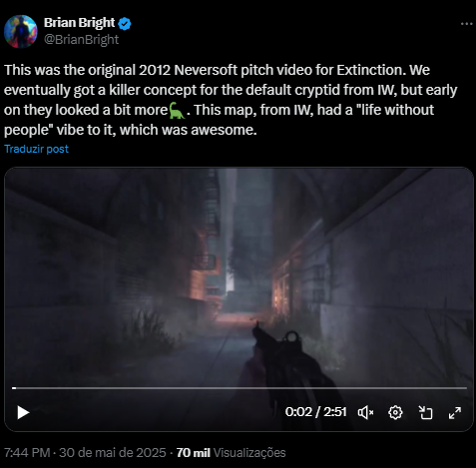Open the @BrianBright handle link

click(x=82, y=39)
